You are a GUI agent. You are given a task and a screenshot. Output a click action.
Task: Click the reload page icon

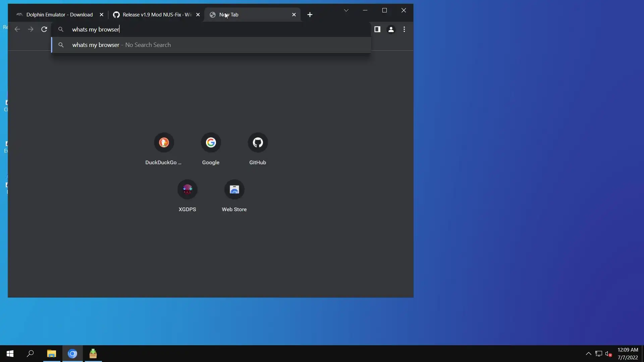click(44, 29)
